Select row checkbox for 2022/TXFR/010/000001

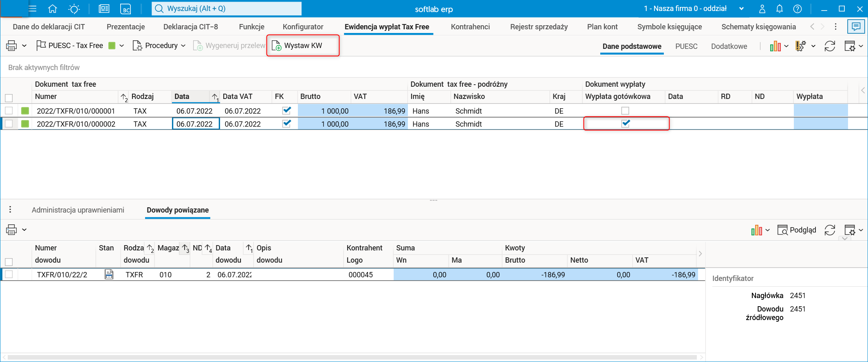[x=9, y=111]
